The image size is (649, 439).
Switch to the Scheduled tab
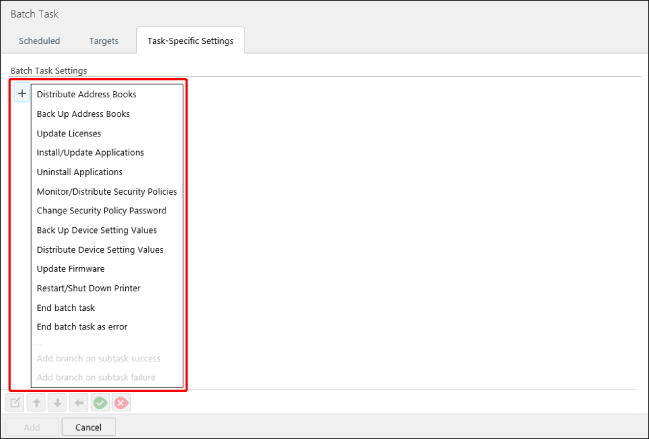(40, 41)
